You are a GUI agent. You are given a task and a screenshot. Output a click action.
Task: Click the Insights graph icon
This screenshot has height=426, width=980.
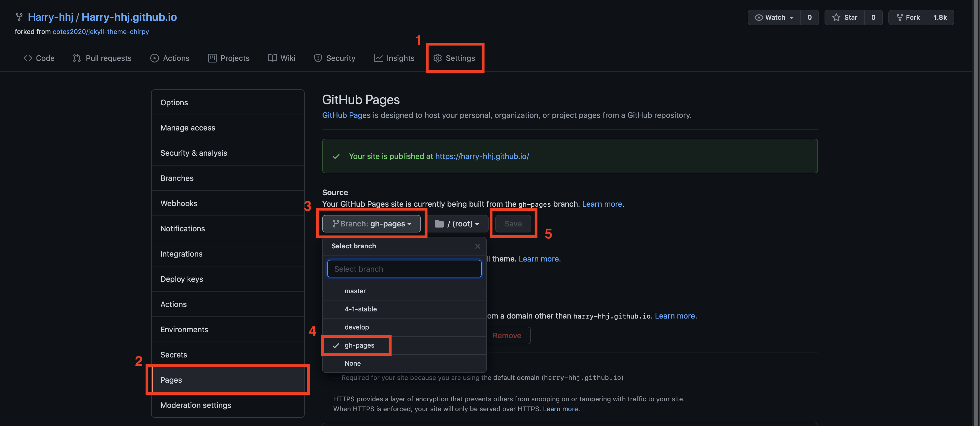click(x=378, y=58)
